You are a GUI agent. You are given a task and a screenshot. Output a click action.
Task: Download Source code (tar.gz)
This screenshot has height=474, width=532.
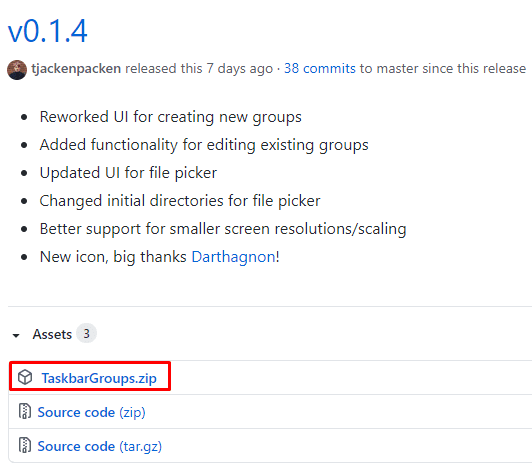tap(99, 446)
